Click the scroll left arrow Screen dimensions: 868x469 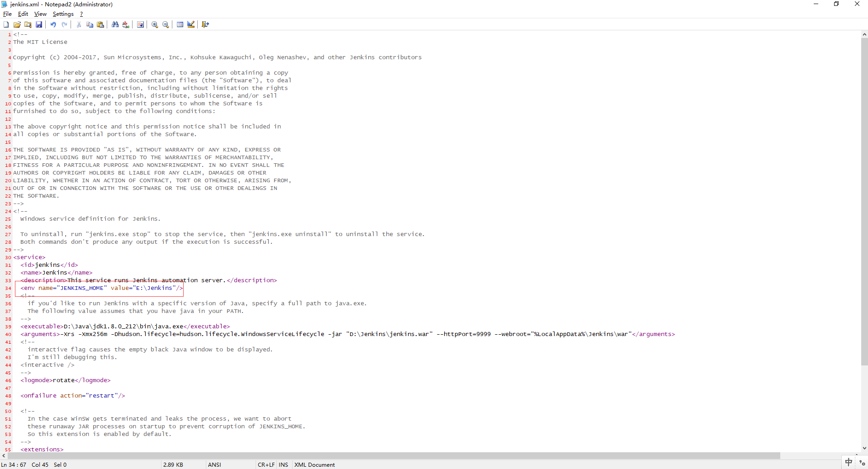4,455
